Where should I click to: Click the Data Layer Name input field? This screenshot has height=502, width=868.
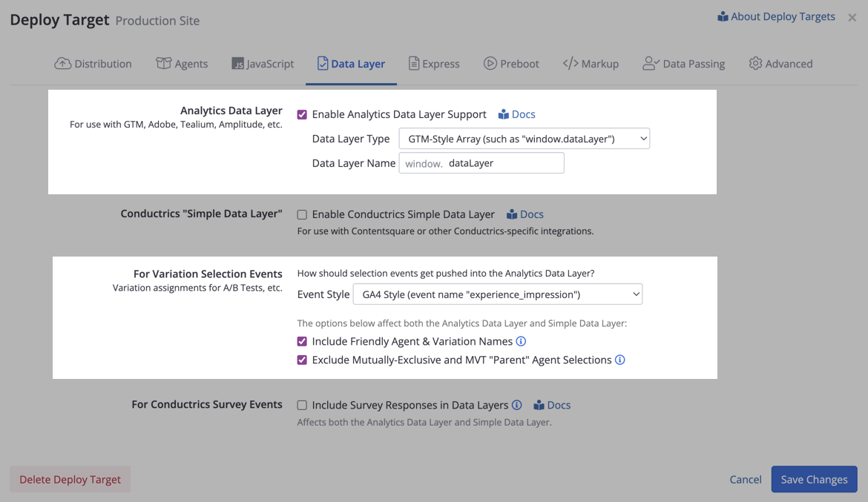coord(481,163)
